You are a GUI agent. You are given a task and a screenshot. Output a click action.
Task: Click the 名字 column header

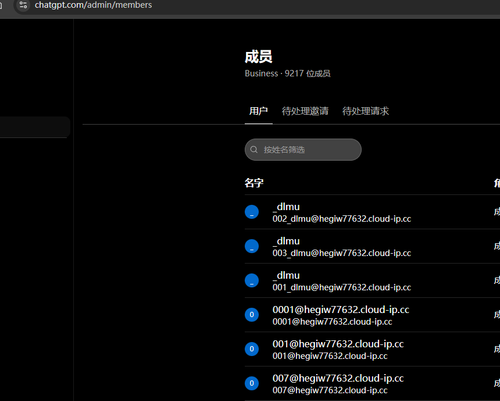tap(254, 183)
